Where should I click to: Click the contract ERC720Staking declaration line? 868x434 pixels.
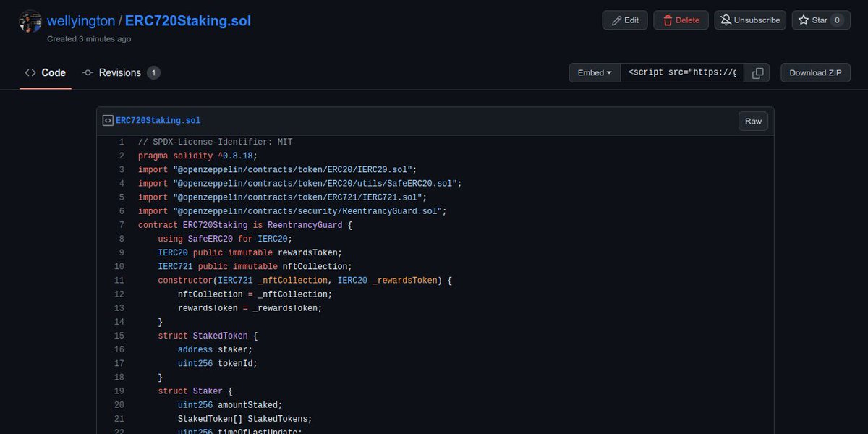[244, 225]
